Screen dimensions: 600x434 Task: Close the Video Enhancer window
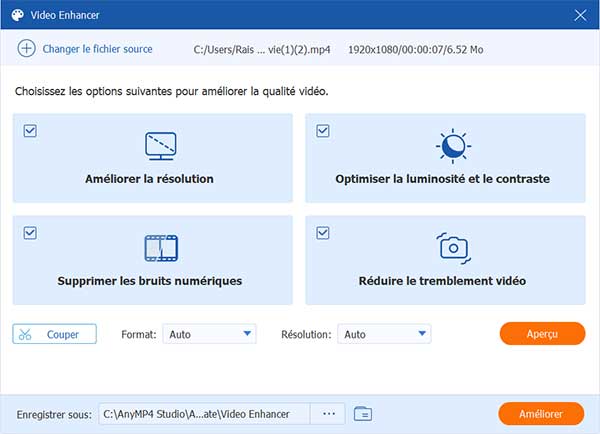click(x=580, y=15)
